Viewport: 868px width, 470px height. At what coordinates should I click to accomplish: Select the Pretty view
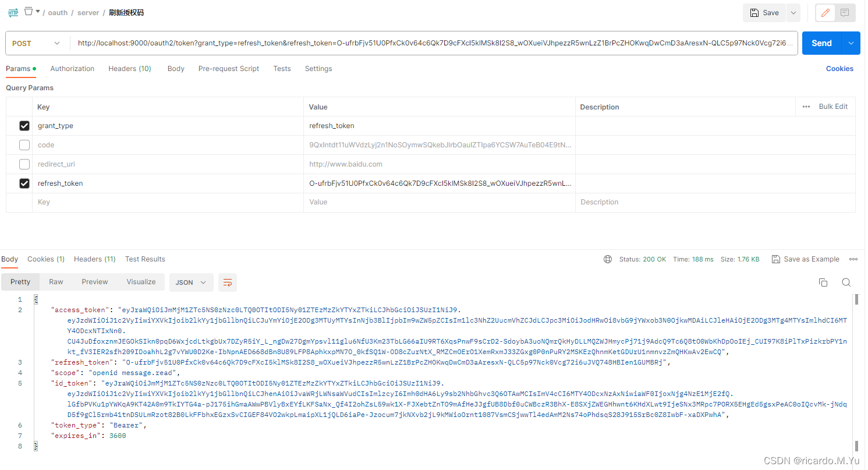pos(20,282)
